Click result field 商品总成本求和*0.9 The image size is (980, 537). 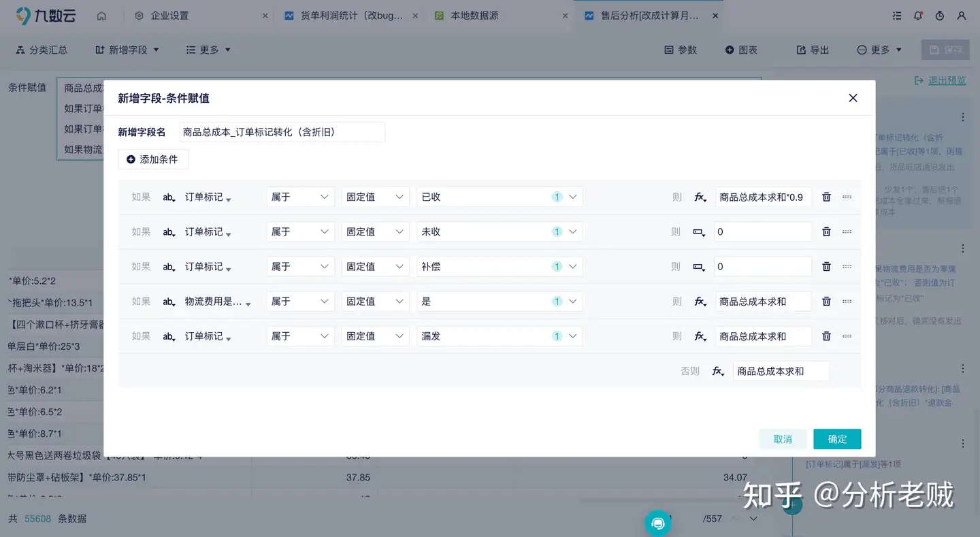tap(763, 197)
